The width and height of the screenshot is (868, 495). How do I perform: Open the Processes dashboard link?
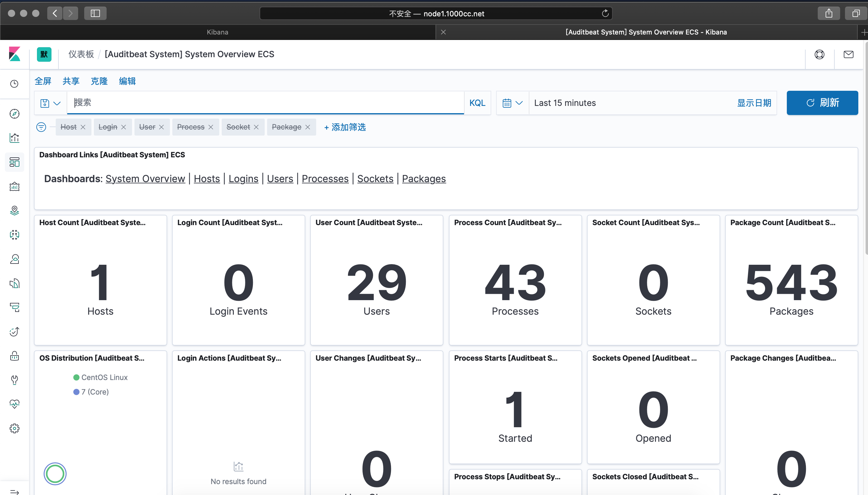pos(325,179)
